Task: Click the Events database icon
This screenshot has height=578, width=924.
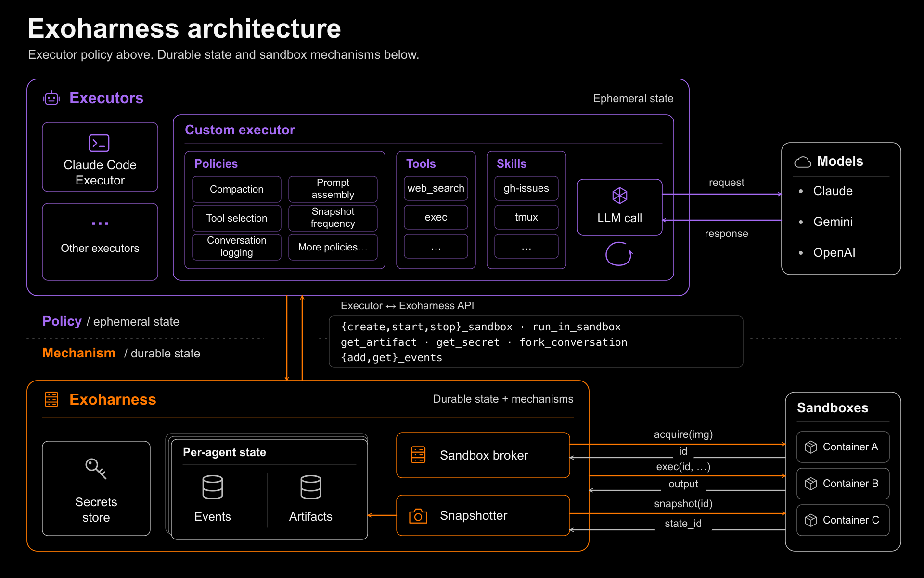Action: click(x=212, y=487)
